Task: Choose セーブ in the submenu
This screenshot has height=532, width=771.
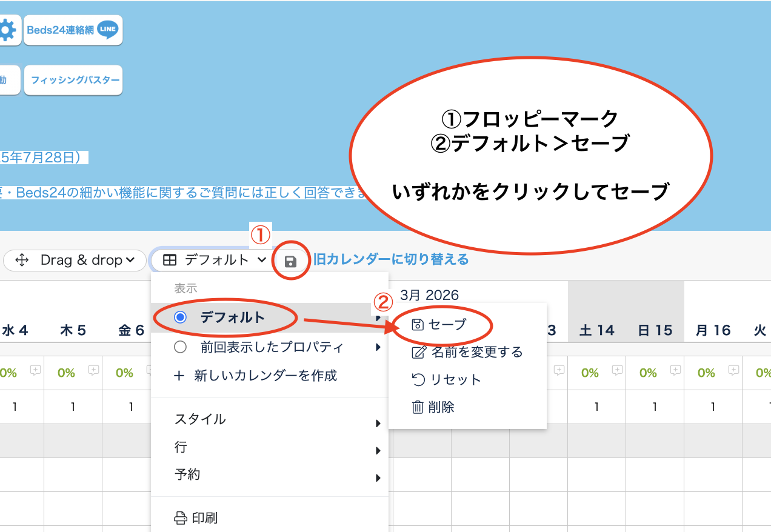Action: [x=440, y=325]
